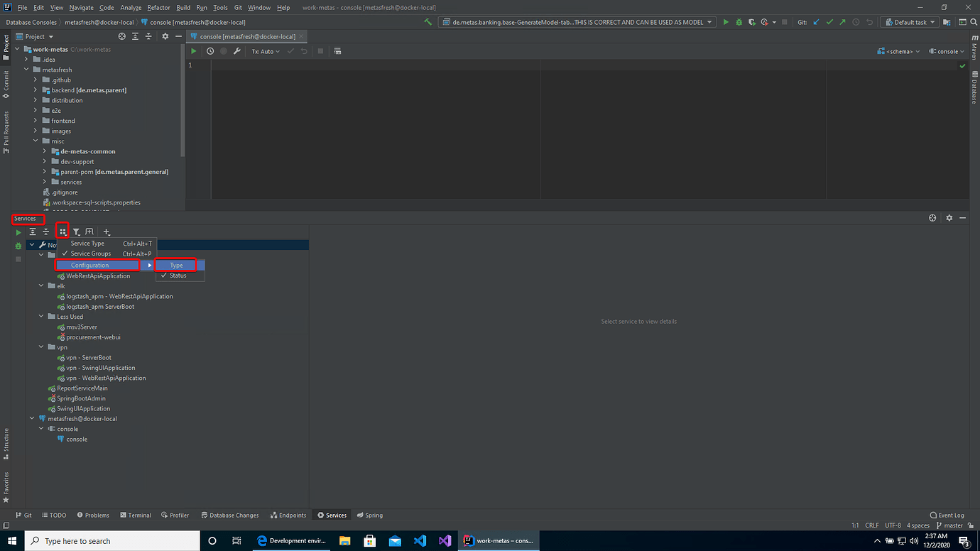This screenshot has height=551, width=980.
Task: Collapse the elk services group
Action: [x=40, y=285]
